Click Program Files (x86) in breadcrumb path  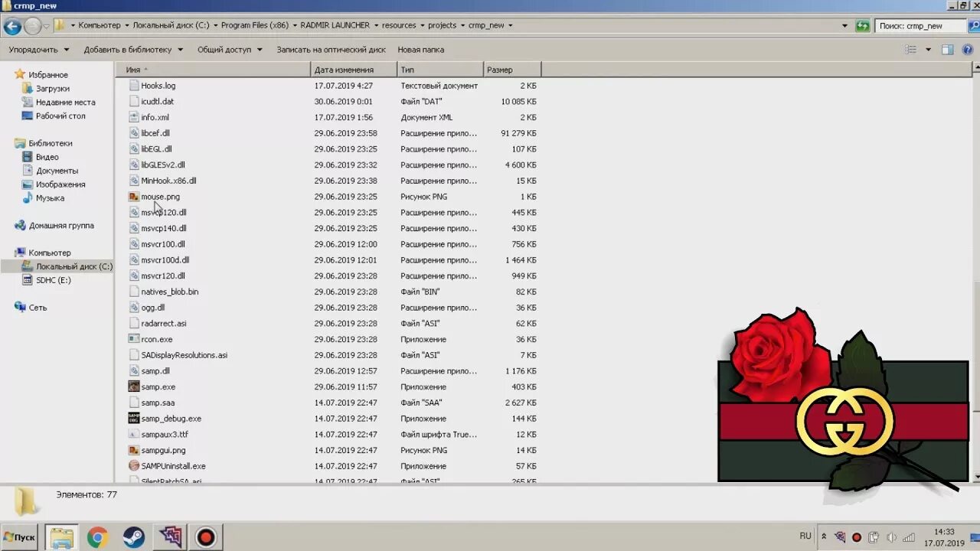click(x=255, y=25)
